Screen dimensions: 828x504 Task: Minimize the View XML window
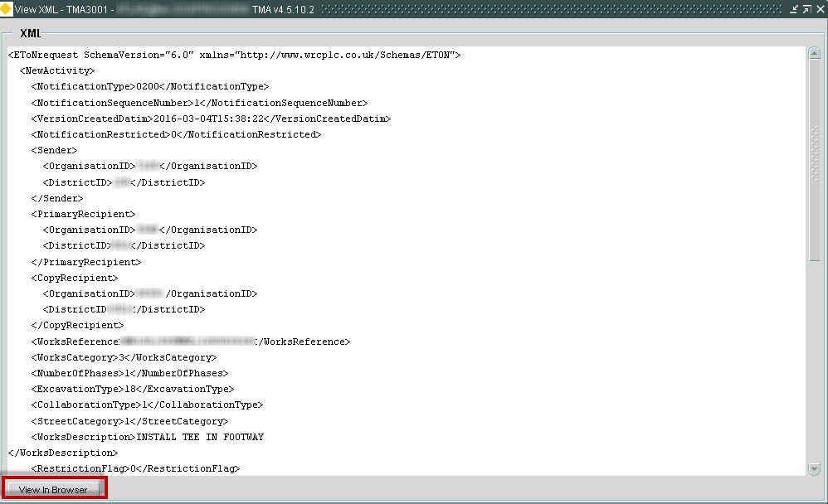click(794, 9)
